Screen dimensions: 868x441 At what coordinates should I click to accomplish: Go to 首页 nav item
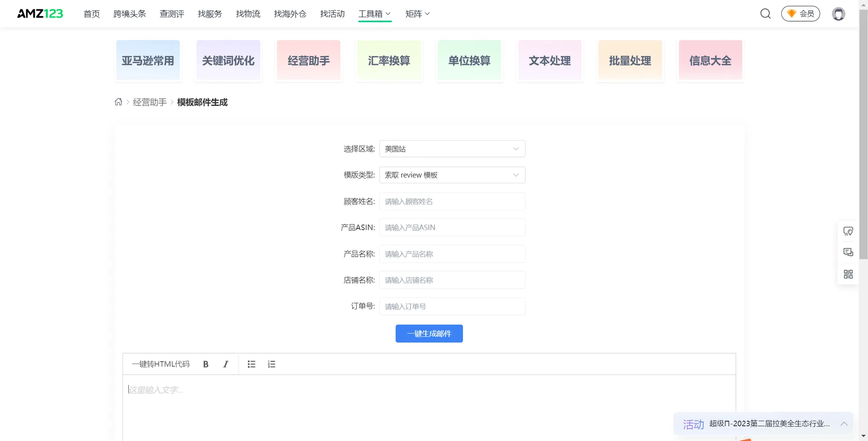(92, 14)
